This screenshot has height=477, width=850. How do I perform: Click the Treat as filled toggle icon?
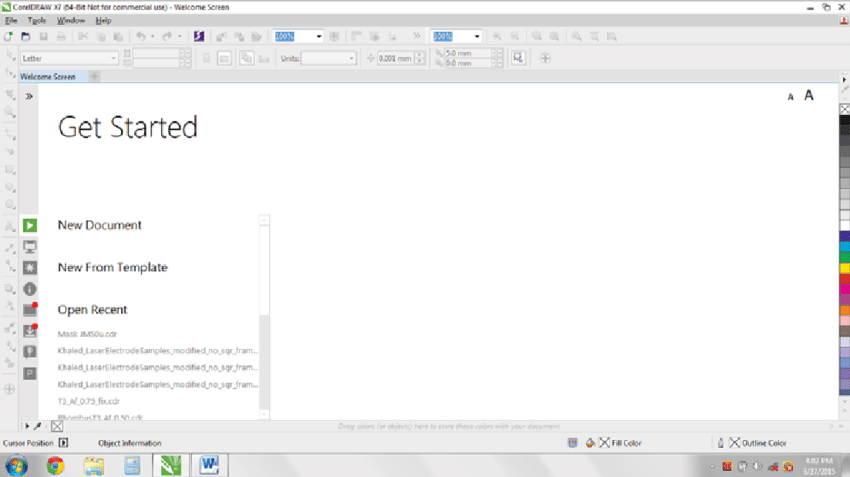click(x=518, y=58)
